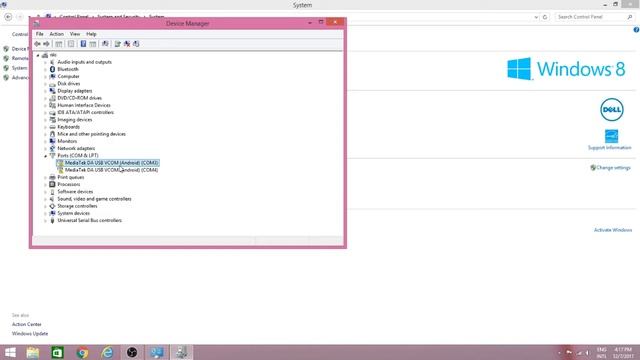Select the Mice and other pointing devices row
Image resolution: width=640 pixels, height=360 pixels.
[x=91, y=134]
